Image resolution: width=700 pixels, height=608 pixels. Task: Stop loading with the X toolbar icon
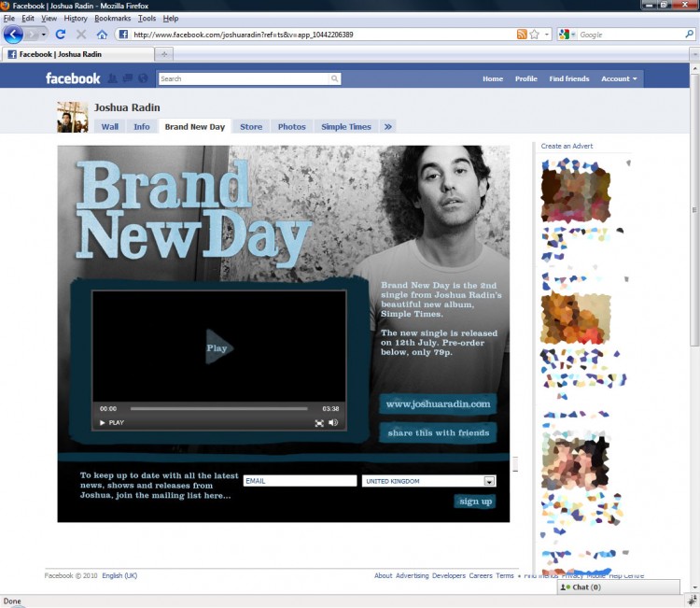[81, 35]
